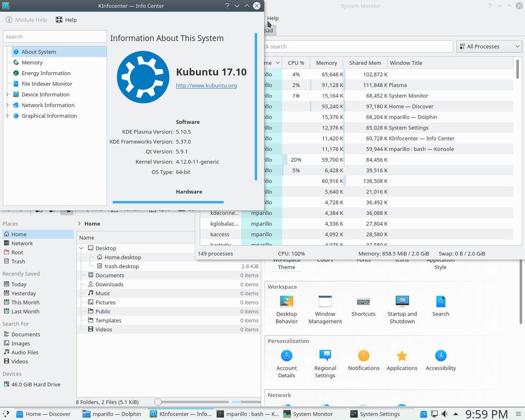The height and width of the screenshot is (420, 525).
Task: Expand the Network Information tree node
Action: click(7, 105)
